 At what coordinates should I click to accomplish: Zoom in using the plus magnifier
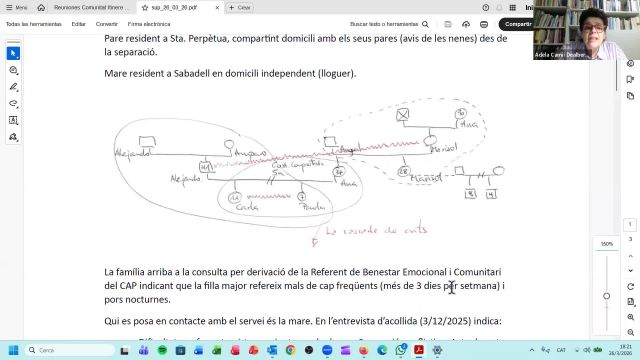tap(630, 317)
